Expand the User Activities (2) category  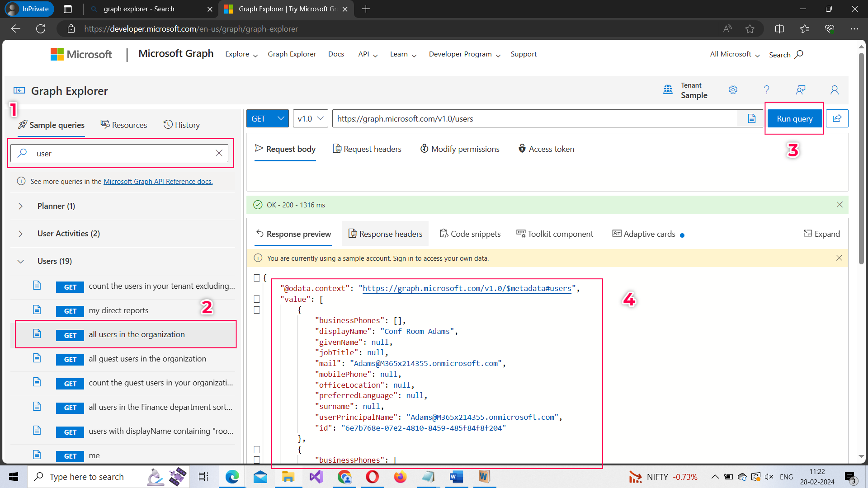pos(21,234)
